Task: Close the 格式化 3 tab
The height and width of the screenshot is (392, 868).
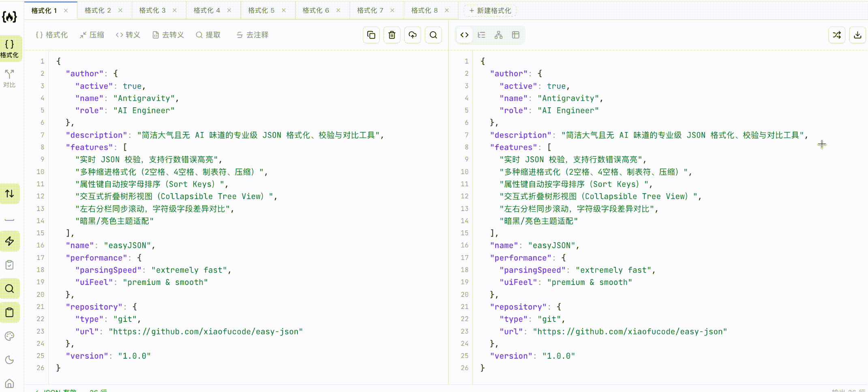Action: point(175,11)
